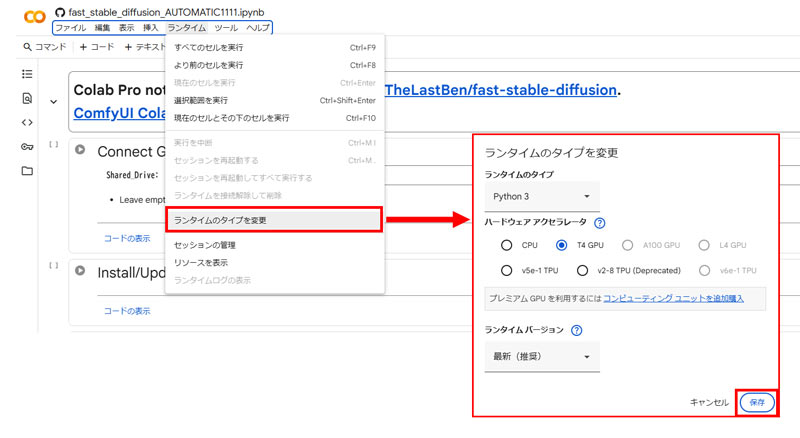Choose セッションの管理 menu entry
This screenshot has height=438, width=800.
coord(274,245)
